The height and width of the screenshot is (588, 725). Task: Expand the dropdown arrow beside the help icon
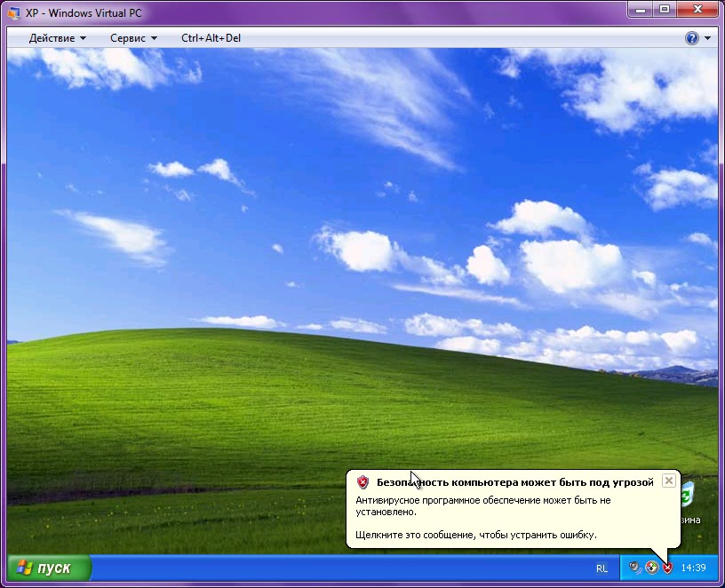point(707,38)
